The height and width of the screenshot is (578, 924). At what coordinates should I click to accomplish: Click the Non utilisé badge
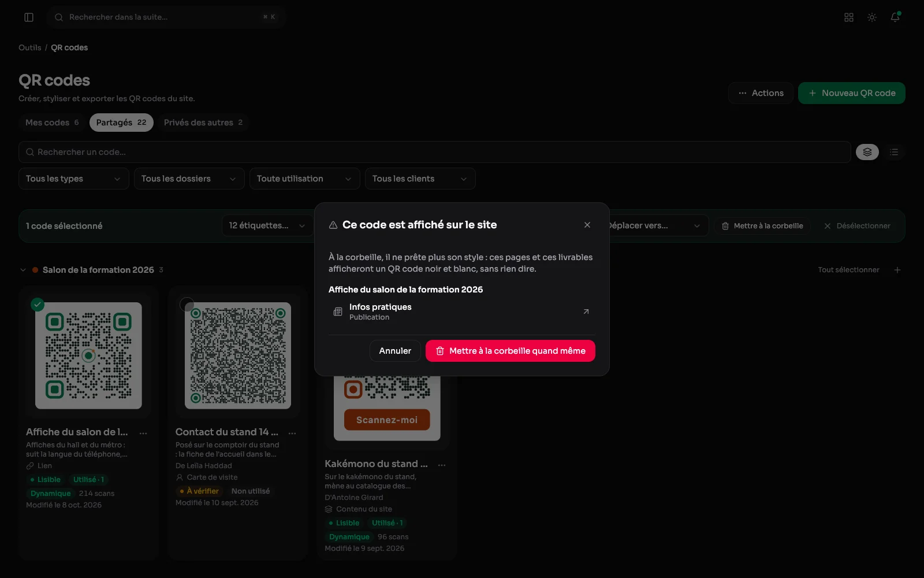pyautogui.click(x=251, y=491)
